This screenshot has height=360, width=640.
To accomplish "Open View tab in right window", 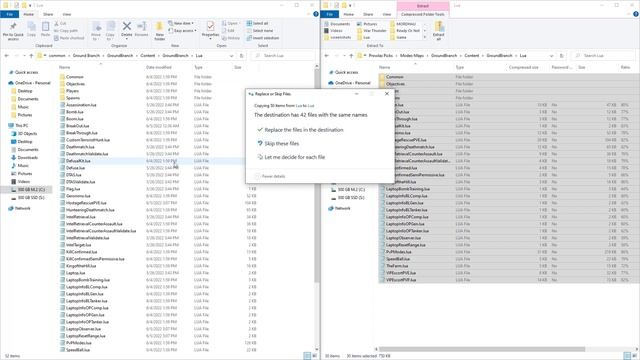I will coord(387,14).
